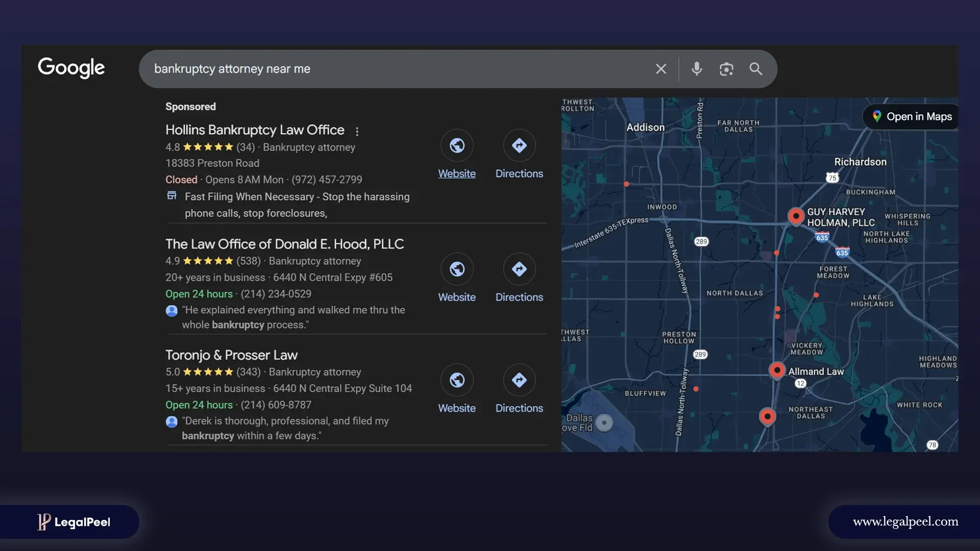Get directions to Donald E. Hood office
Image resolution: width=980 pixels, height=551 pixels.
[x=519, y=269]
